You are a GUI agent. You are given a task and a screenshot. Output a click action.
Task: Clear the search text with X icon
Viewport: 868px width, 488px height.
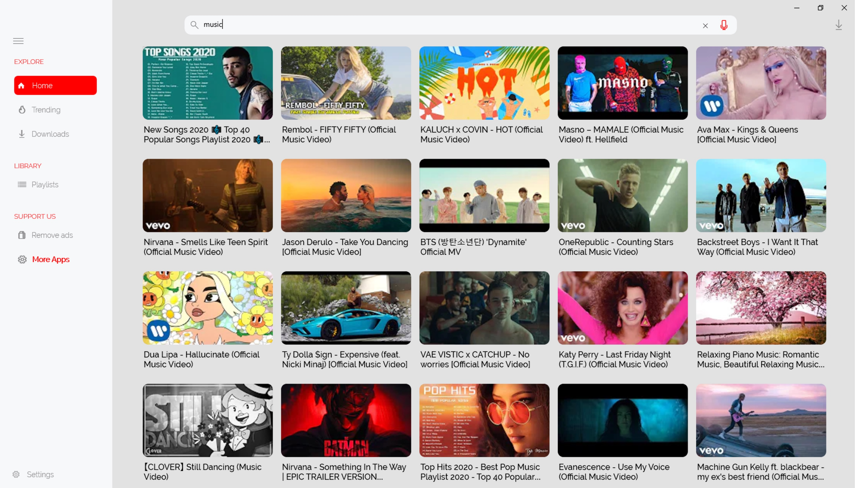(x=705, y=26)
